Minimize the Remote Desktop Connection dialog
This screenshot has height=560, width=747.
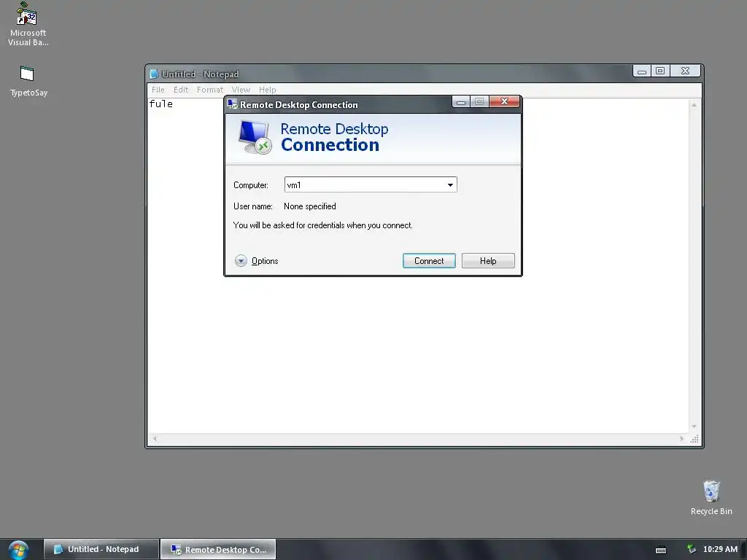(461, 101)
